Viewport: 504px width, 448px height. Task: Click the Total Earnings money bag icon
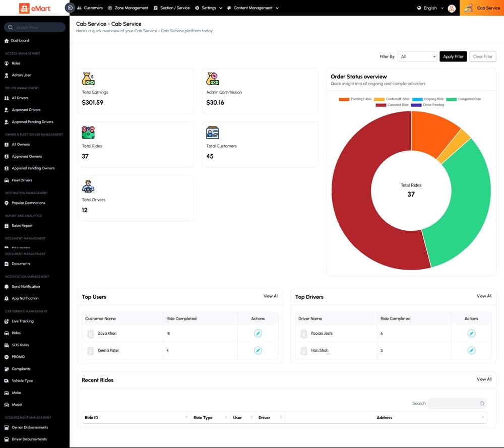(88, 79)
